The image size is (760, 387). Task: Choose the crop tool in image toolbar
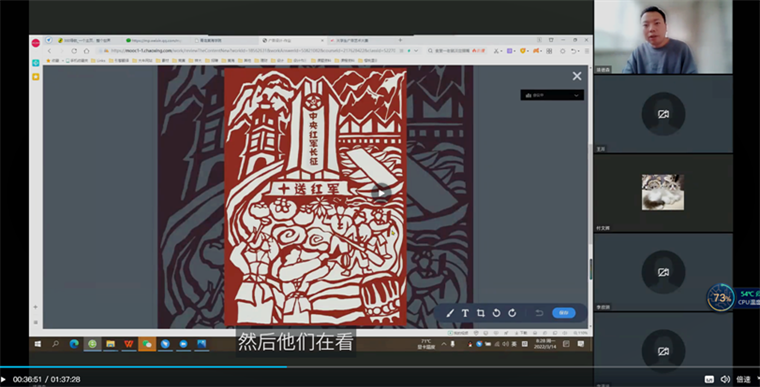point(481,313)
